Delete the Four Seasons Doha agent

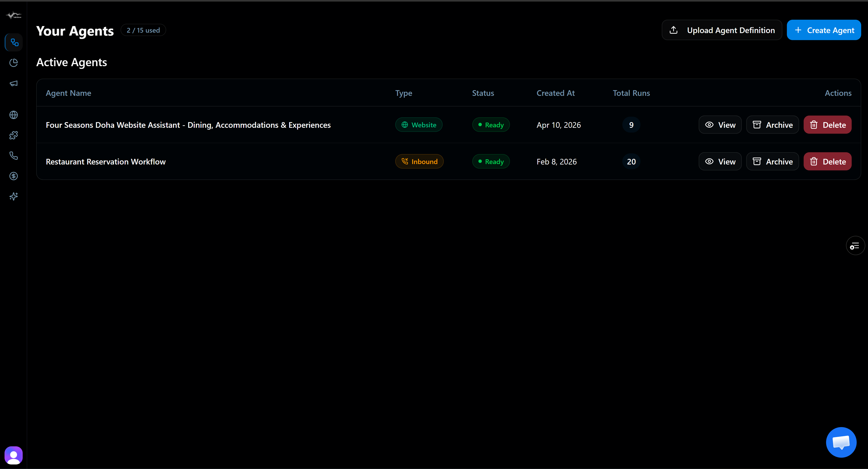click(x=827, y=125)
